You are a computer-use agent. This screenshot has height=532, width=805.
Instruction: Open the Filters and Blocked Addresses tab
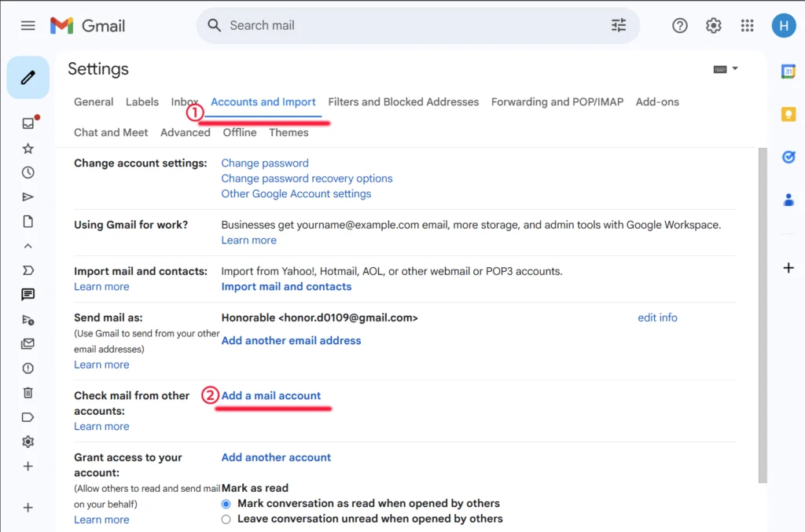click(403, 102)
